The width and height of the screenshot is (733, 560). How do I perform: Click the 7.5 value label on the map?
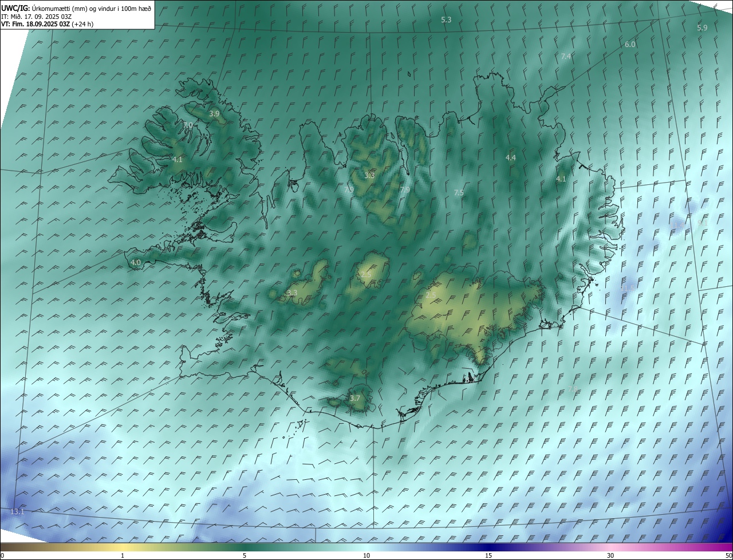click(459, 193)
